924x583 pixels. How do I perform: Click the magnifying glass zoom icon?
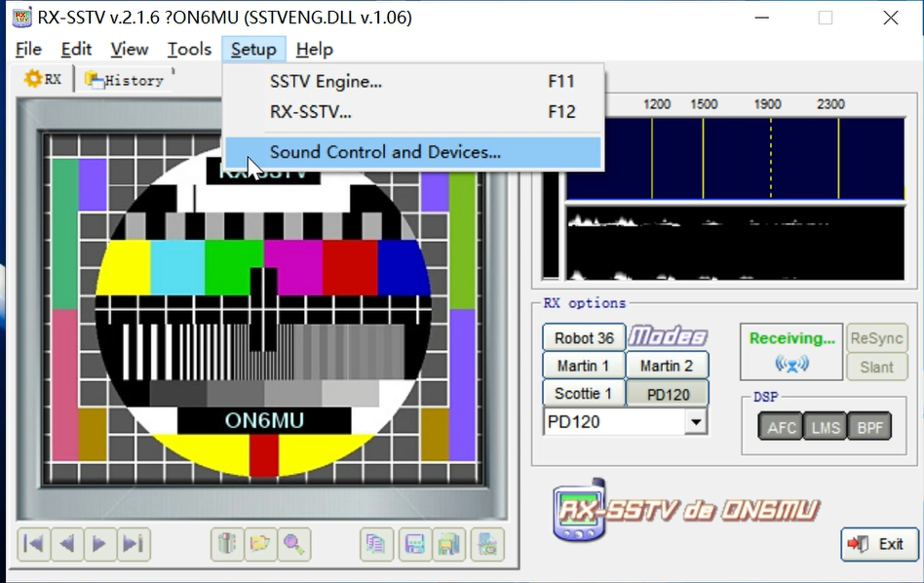click(293, 543)
